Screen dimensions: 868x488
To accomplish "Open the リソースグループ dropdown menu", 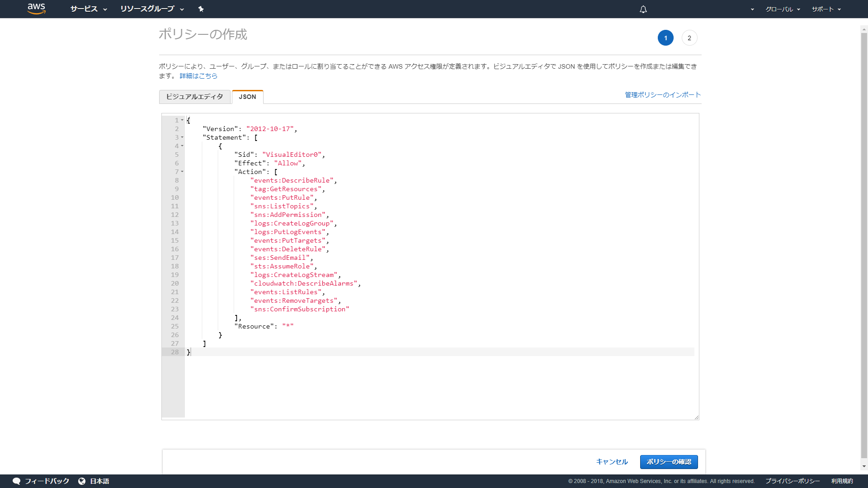I will click(x=152, y=9).
